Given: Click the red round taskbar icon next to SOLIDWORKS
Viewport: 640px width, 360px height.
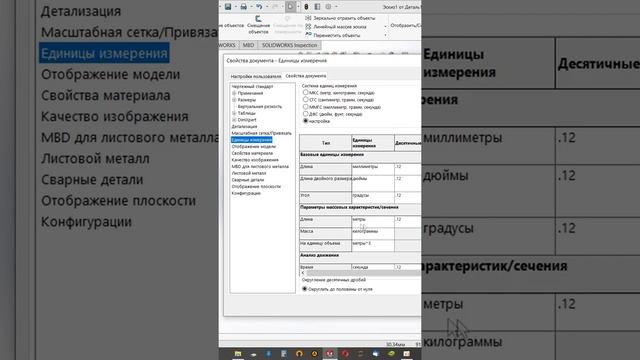Looking at the screenshot, I should point(345,353).
